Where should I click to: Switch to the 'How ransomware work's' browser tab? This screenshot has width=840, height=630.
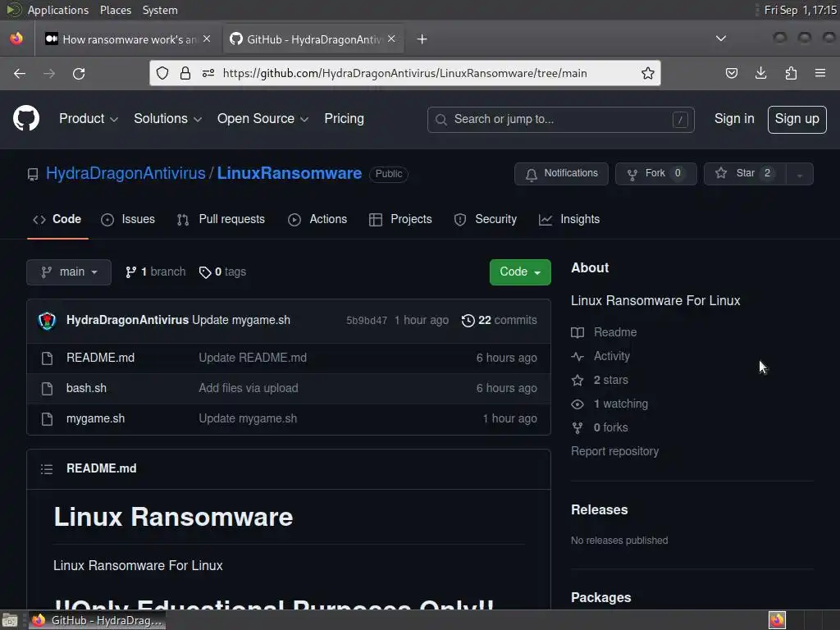pyautogui.click(x=129, y=39)
